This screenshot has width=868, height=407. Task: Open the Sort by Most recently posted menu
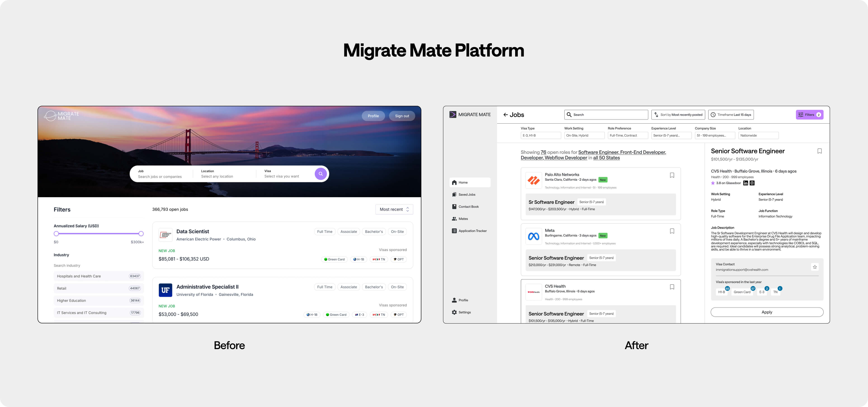(x=678, y=115)
